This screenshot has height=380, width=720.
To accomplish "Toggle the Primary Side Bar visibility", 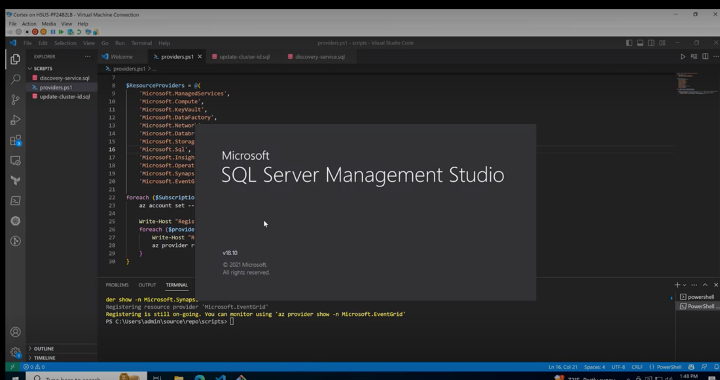I will point(629,43).
